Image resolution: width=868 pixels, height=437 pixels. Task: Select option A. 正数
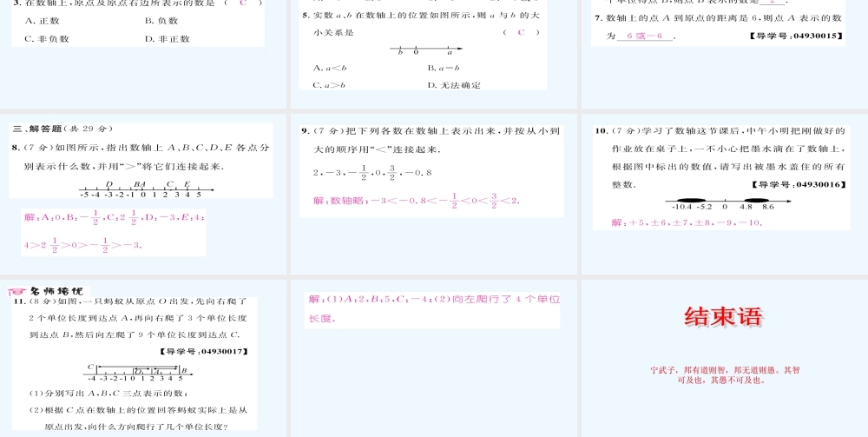(x=43, y=21)
